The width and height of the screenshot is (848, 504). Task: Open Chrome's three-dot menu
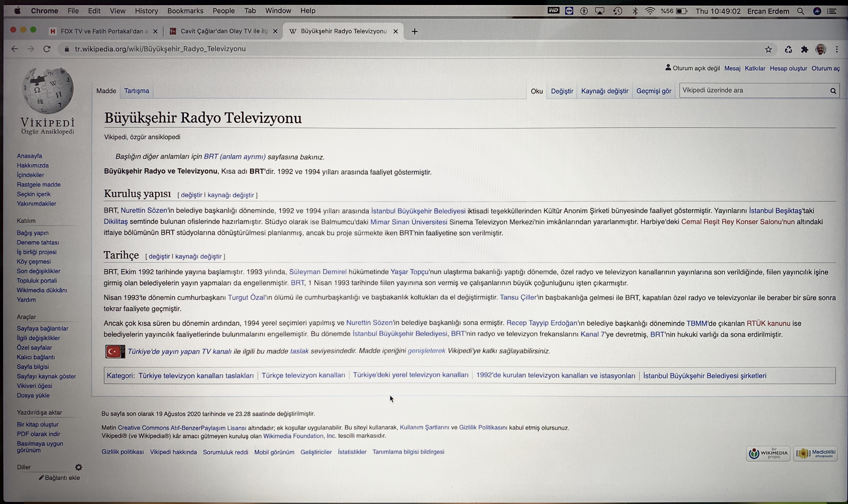pos(837,50)
